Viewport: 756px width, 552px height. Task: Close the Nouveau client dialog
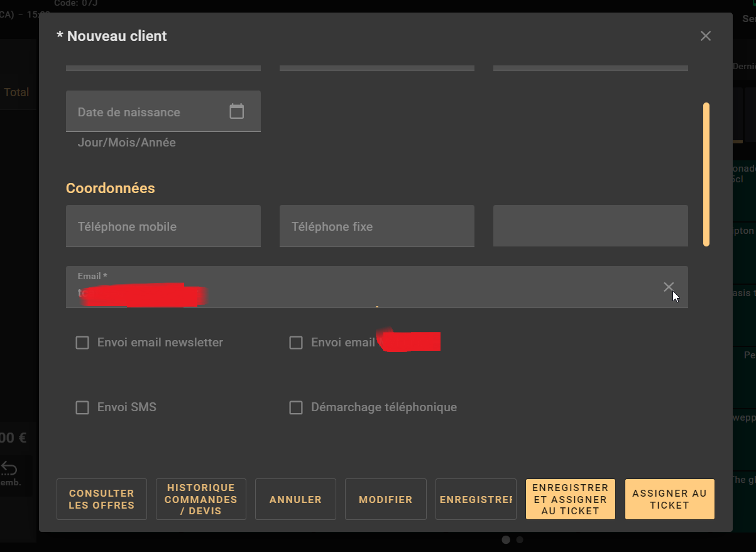705,36
